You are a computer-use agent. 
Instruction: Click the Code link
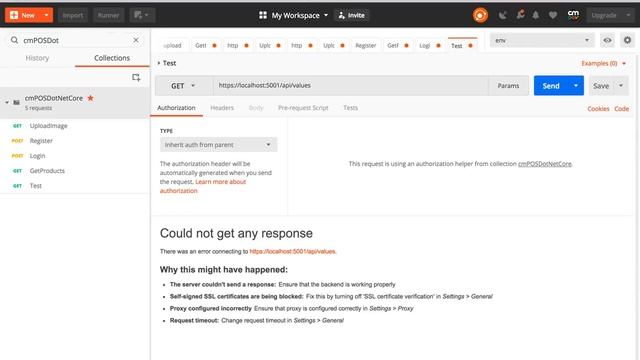tap(622, 109)
